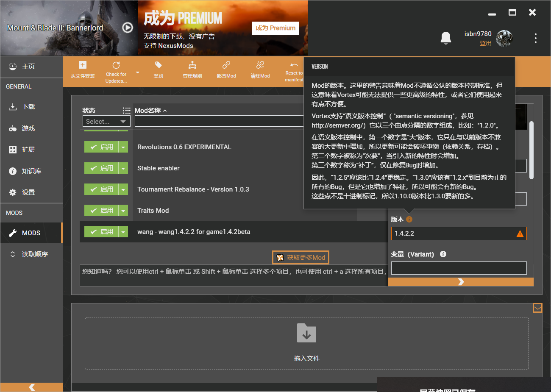
Task: Open the user avatar profile
Action: click(504, 38)
